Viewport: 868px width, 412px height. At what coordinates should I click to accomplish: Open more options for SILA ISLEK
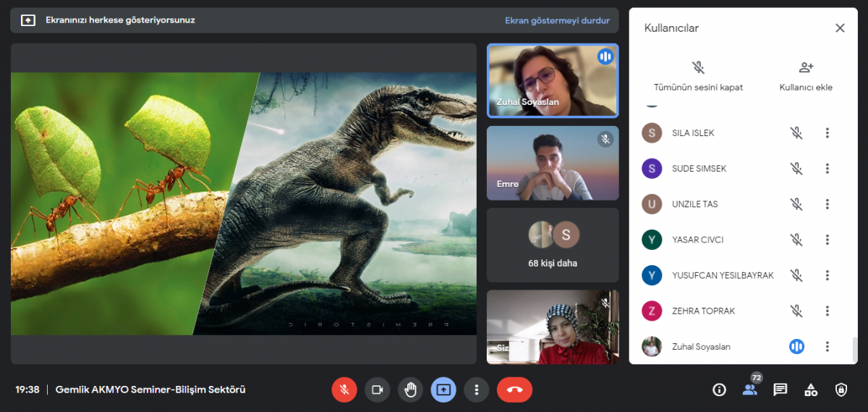(827, 133)
